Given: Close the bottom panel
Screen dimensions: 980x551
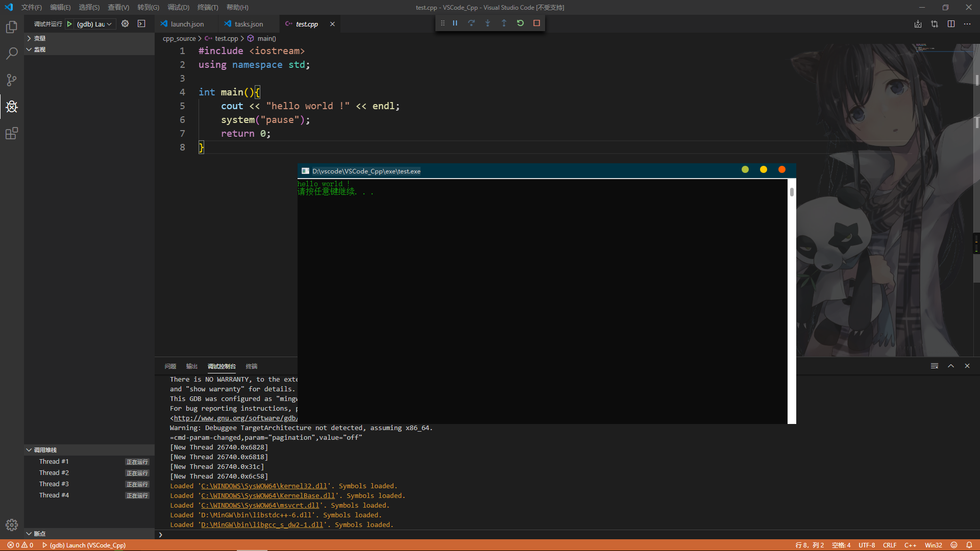Looking at the screenshot, I should pos(967,366).
